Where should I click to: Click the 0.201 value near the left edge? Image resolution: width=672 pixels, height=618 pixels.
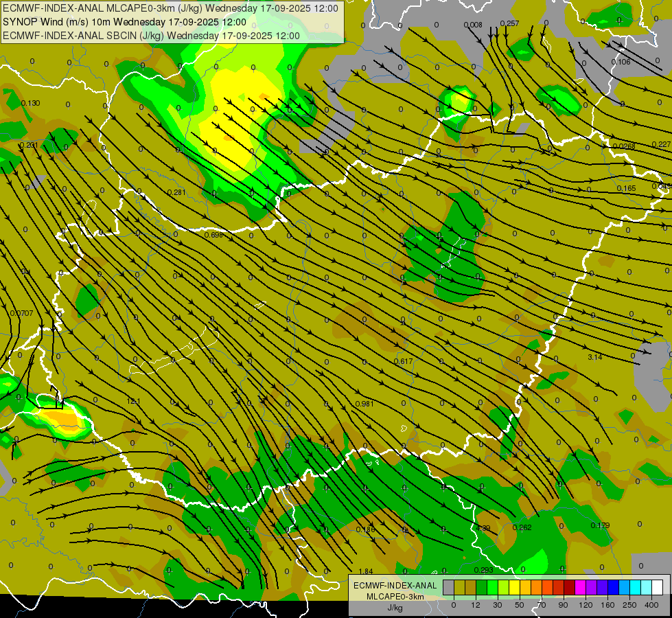pos(29,145)
